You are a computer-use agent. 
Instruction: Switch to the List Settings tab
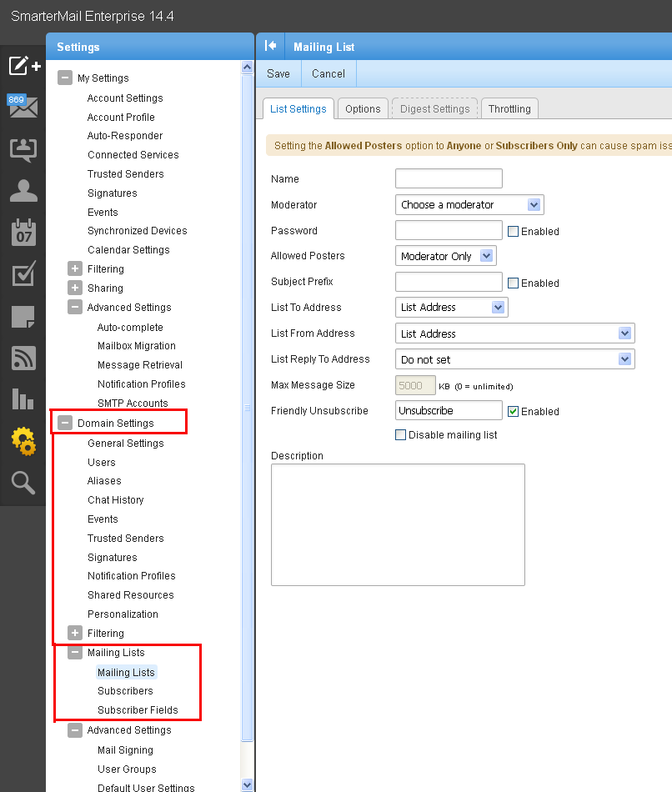click(298, 108)
